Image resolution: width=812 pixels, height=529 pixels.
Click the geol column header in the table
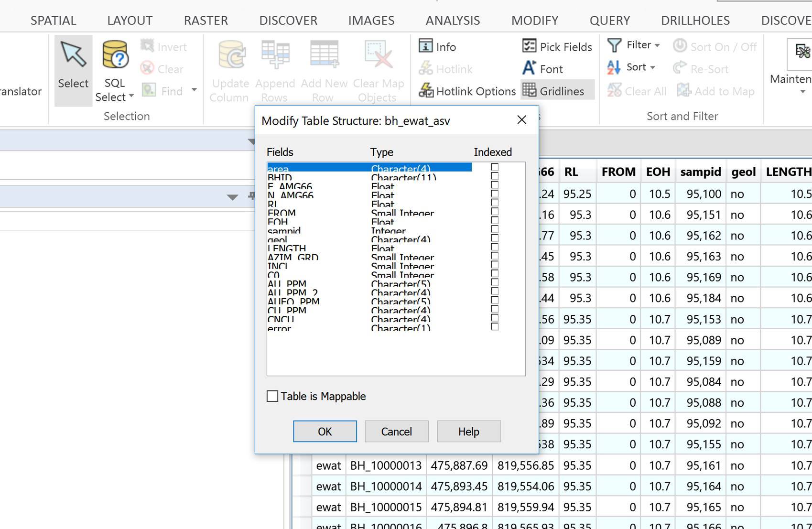pos(744,172)
